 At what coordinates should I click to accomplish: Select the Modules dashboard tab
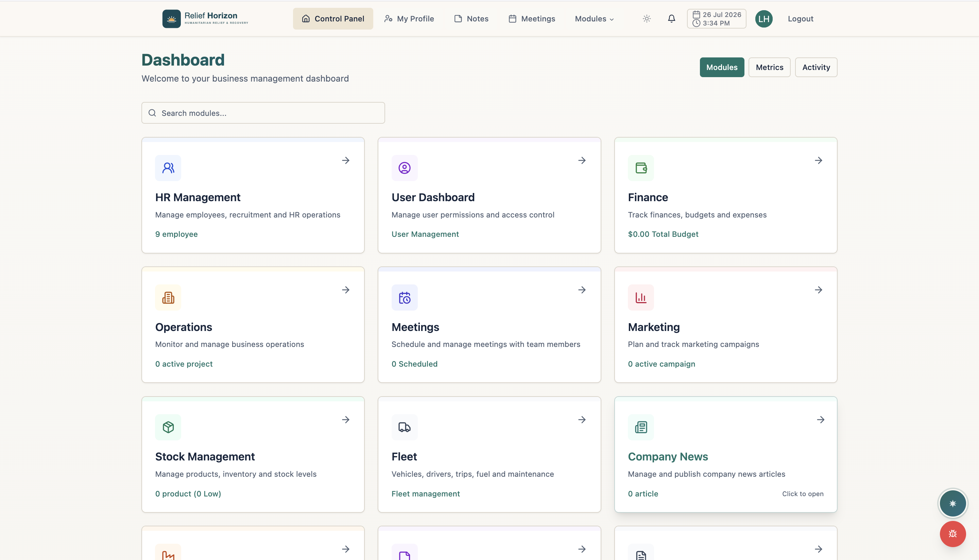(722, 67)
